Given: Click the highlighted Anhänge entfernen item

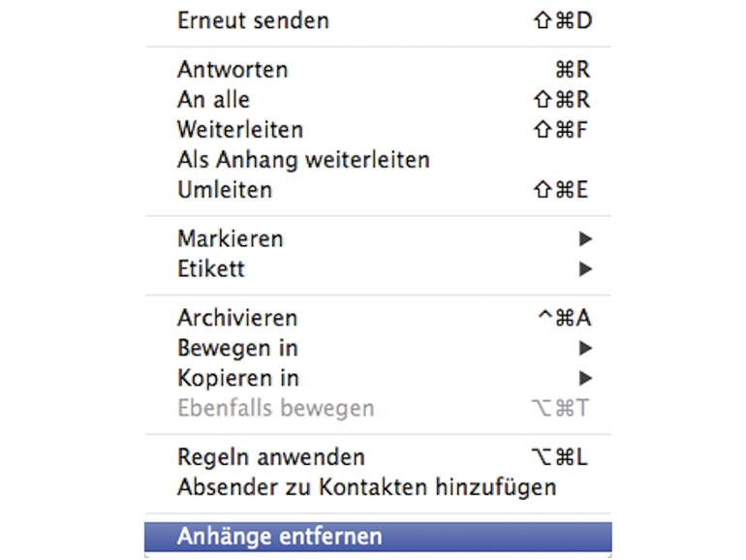Looking at the screenshot, I should click(280, 536).
